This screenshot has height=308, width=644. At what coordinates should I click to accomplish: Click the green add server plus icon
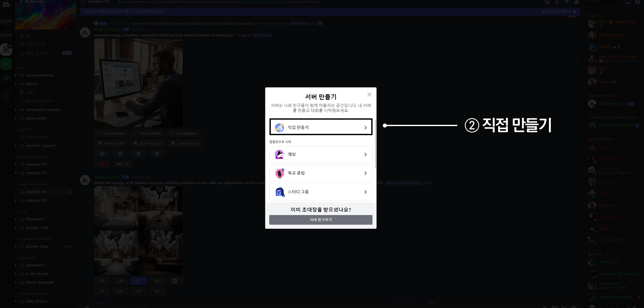pyautogui.click(x=6, y=64)
